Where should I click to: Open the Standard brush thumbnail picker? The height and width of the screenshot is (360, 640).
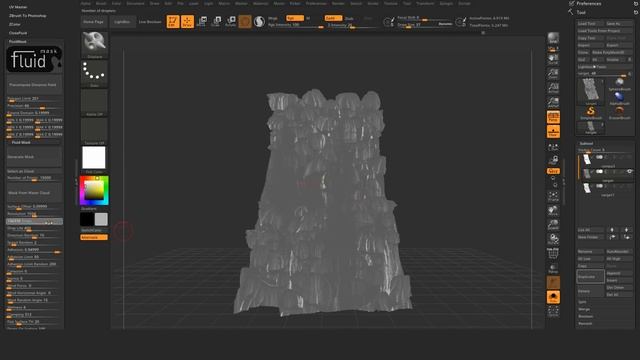94,44
